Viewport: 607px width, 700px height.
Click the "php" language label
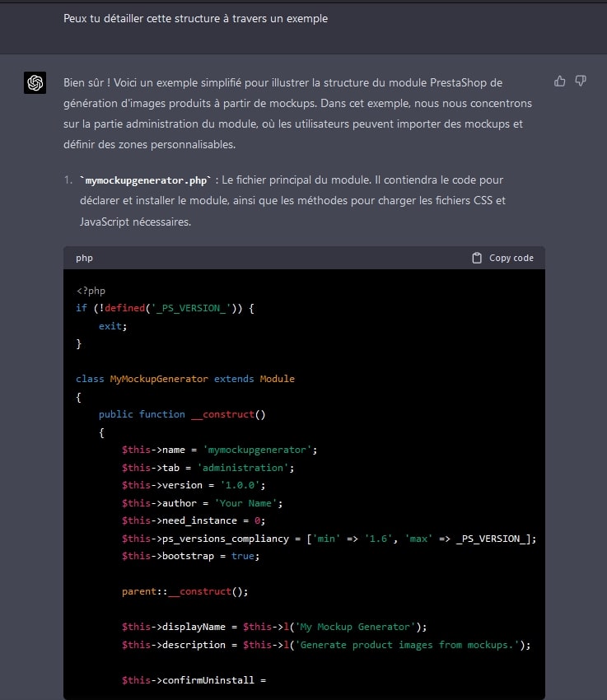[84, 258]
